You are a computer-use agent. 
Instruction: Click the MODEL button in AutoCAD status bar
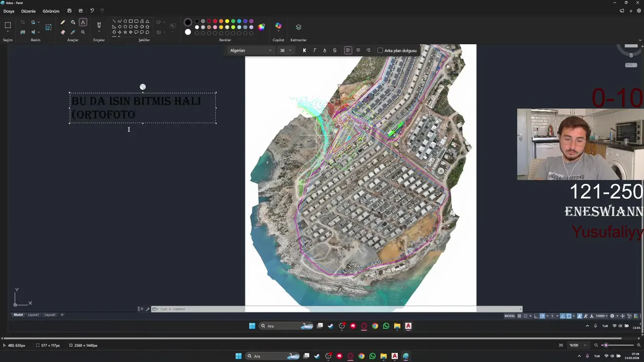click(x=510, y=316)
